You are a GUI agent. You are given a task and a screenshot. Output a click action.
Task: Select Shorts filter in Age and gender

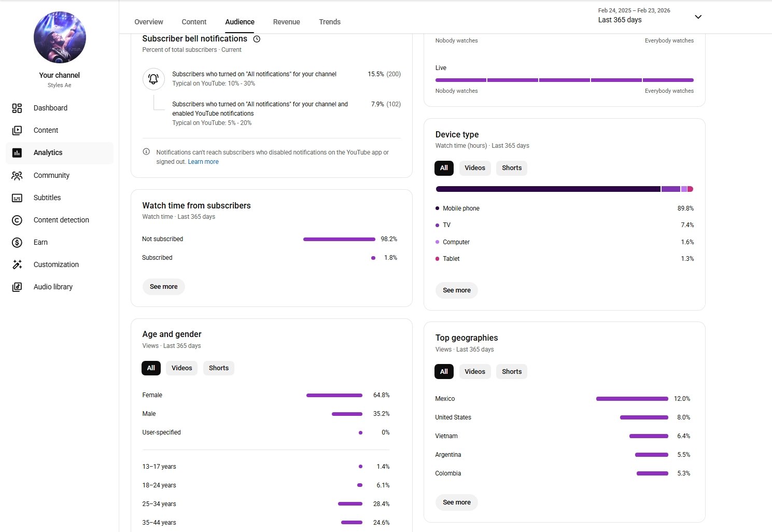click(218, 368)
